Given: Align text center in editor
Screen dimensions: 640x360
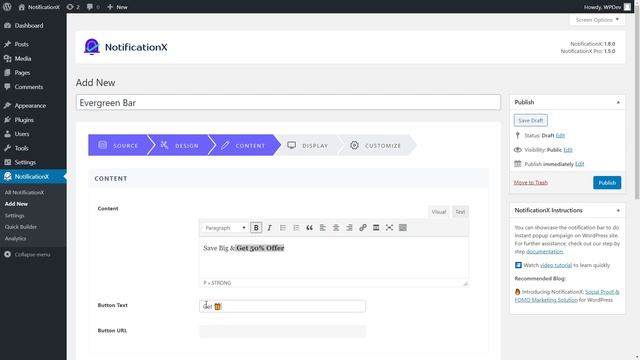Looking at the screenshot, I should (x=336, y=228).
